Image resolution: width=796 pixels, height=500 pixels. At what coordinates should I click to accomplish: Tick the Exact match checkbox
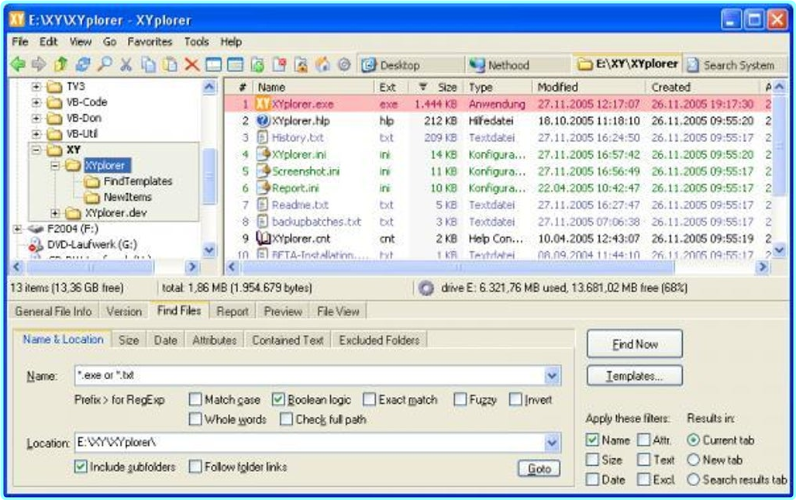coord(369,399)
